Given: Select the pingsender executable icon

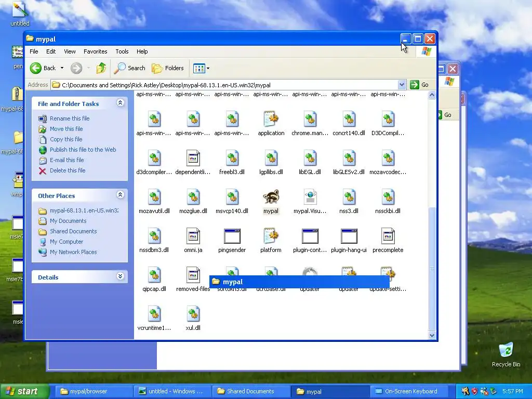Looking at the screenshot, I should point(232,236).
